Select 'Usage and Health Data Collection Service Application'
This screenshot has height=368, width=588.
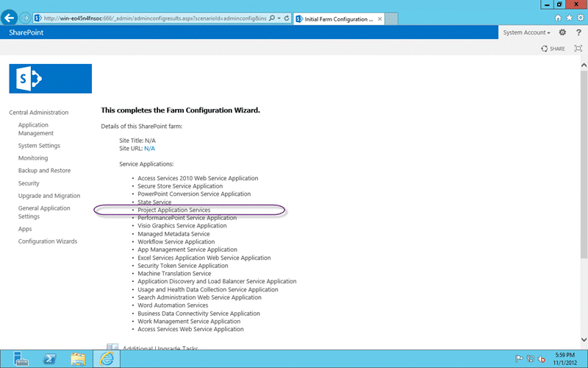pyautogui.click(x=208, y=289)
